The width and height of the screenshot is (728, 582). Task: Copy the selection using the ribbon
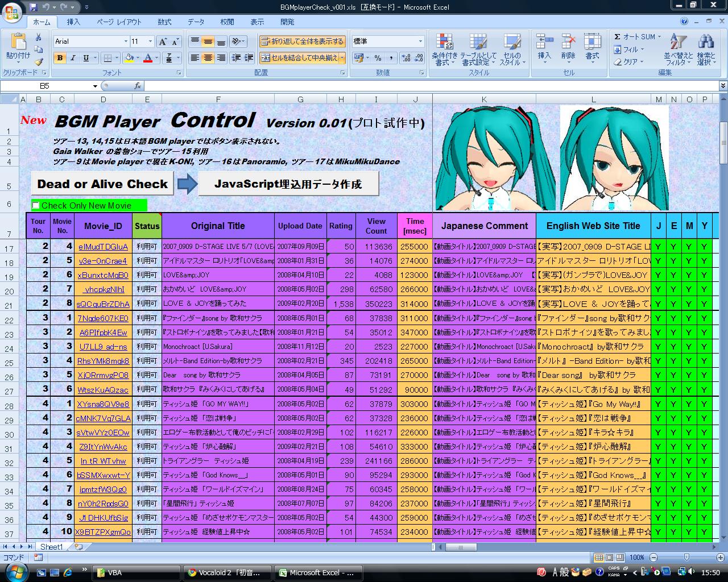tap(38, 50)
